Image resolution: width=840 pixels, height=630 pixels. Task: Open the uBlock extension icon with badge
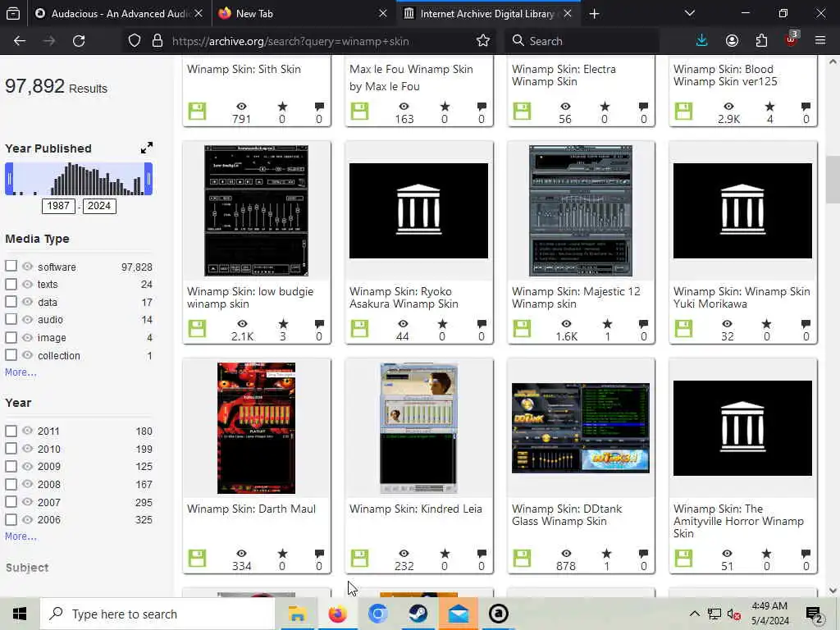tap(792, 39)
